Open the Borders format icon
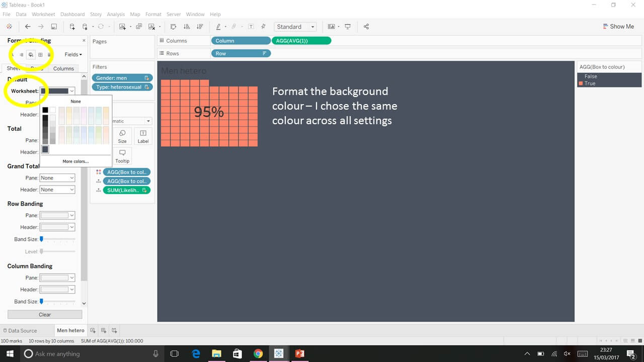The image size is (644, 362). point(41,54)
